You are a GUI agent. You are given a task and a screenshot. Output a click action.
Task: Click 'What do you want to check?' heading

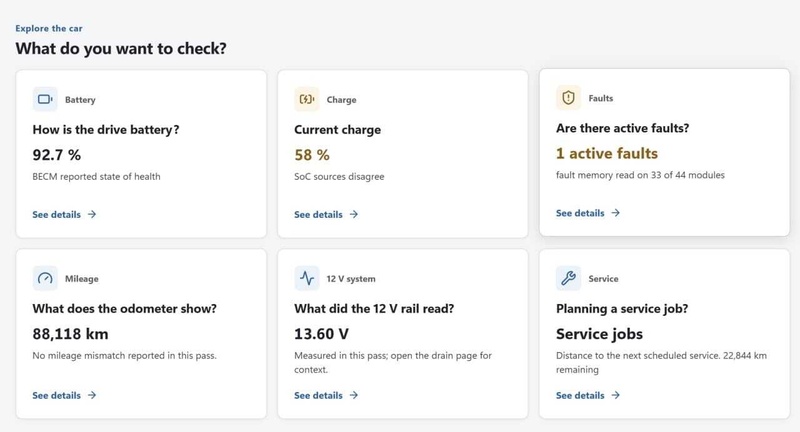(x=121, y=48)
